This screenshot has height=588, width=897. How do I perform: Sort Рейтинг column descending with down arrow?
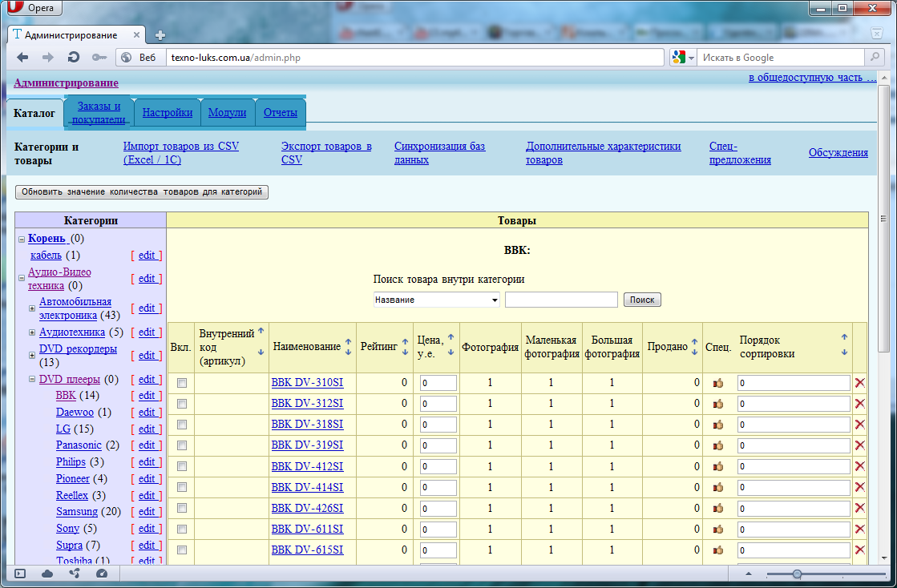click(x=405, y=352)
